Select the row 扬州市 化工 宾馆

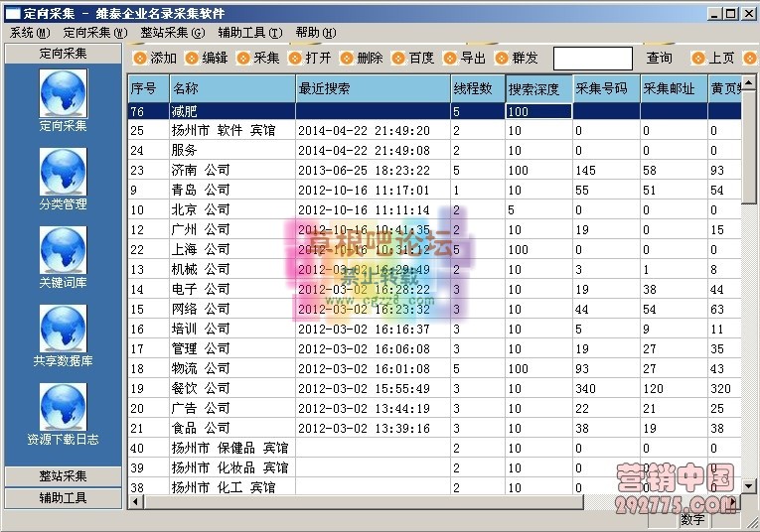435,487
